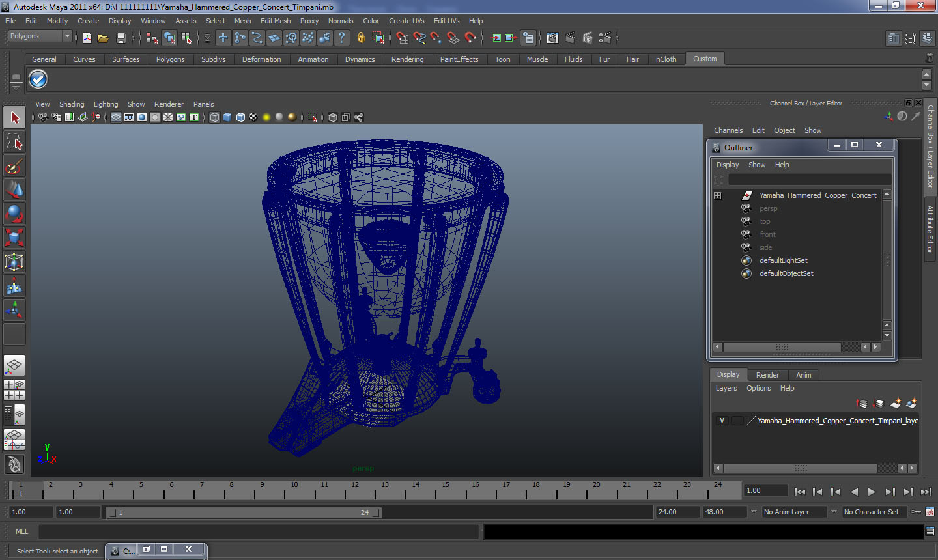Open shelf options arrow menu

(16, 87)
